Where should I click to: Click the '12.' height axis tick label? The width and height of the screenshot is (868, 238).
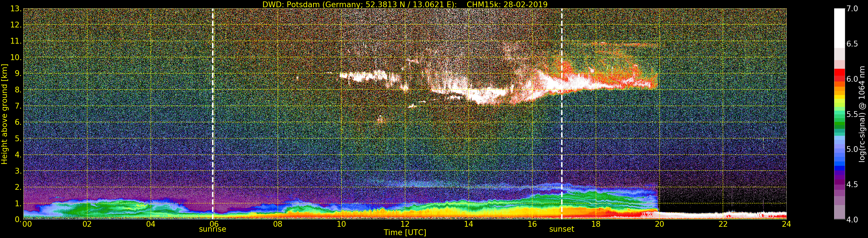(x=16, y=25)
